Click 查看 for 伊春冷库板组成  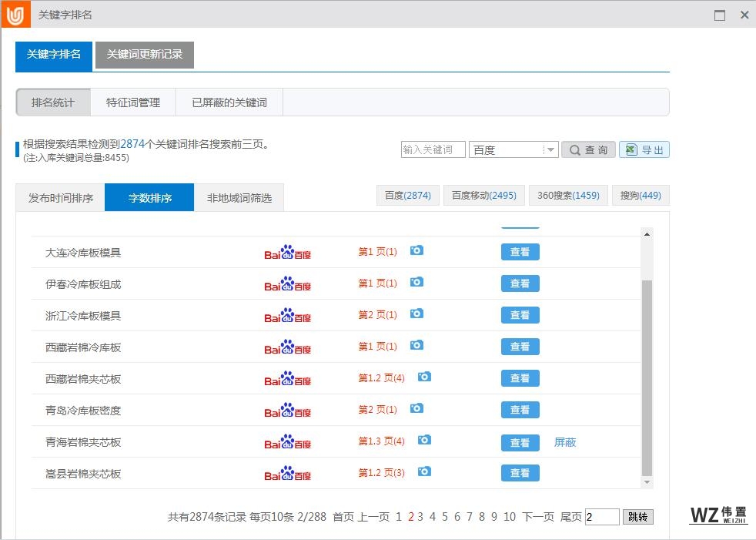point(520,283)
